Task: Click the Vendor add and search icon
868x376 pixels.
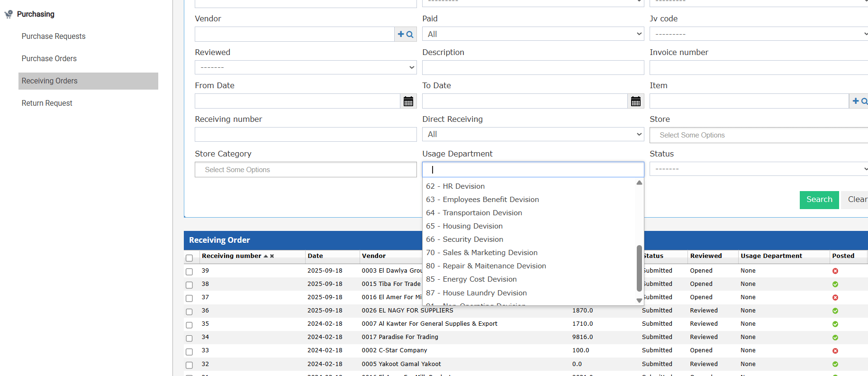Action: tap(406, 34)
